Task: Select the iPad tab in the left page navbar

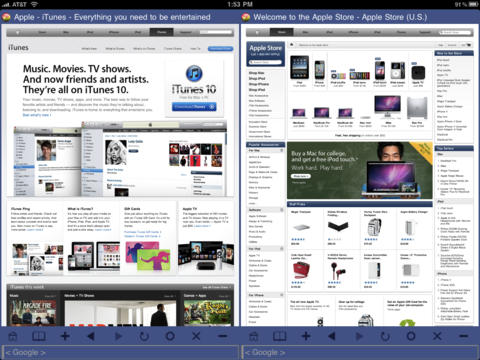Action: pyautogui.click(x=138, y=32)
